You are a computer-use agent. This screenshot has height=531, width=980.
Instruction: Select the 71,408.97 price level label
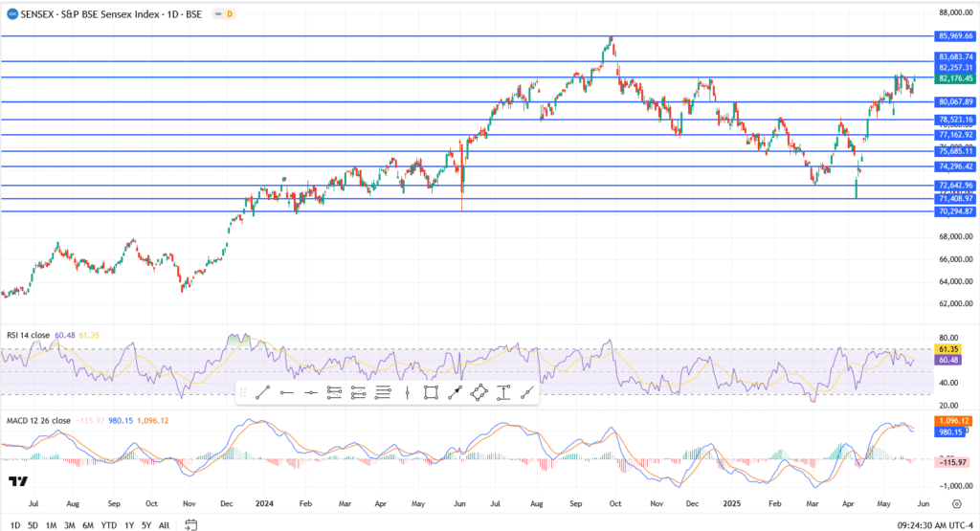click(954, 199)
